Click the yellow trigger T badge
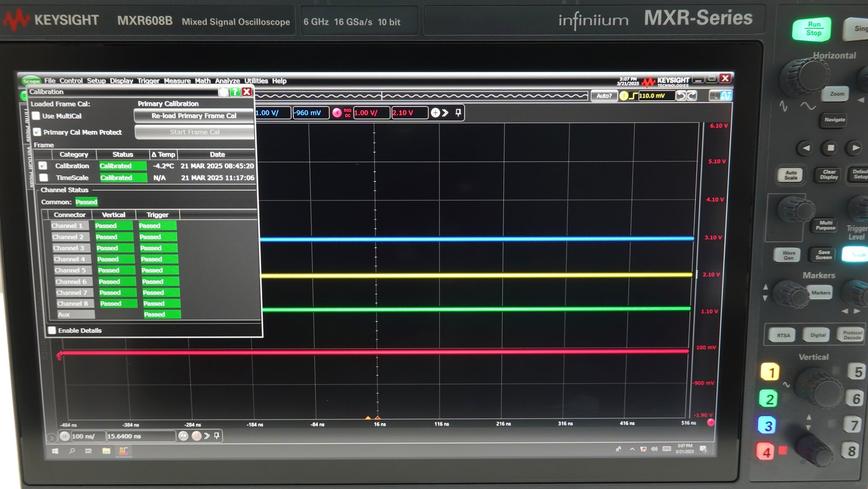This screenshot has width=868, height=489. click(x=624, y=96)
